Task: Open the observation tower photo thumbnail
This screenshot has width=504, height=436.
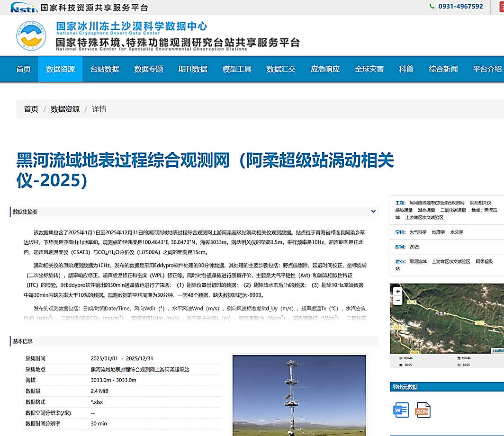Action: 299,395
